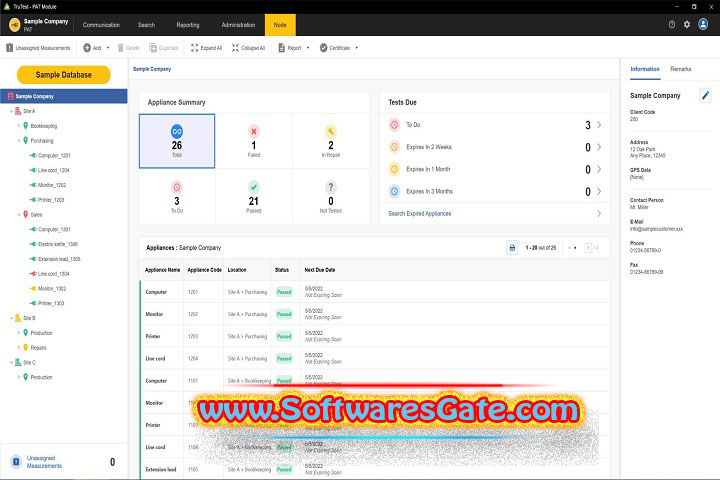This screenshot has width=720, height=480.
Task: Select Electric kettle_1306 in the tree
Action: pyautogui.click(x=54, y=244)
